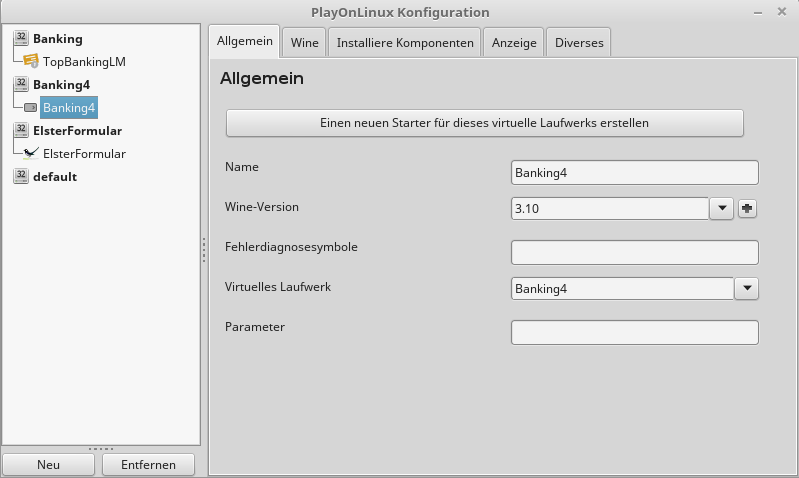Click the selected Banking4 shortcut icon

pyautogui.click(x=31, y=108)
